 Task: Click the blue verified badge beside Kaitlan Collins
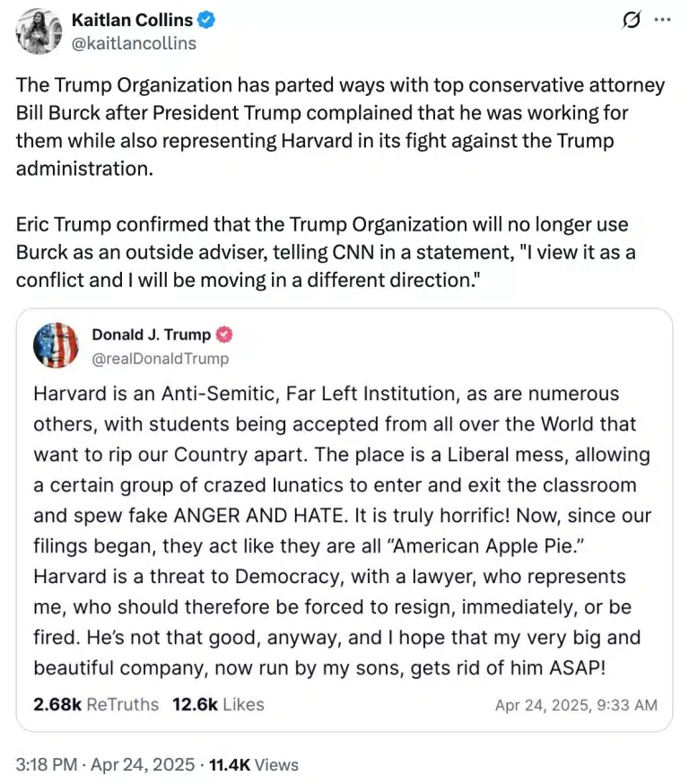pos(206,20)
